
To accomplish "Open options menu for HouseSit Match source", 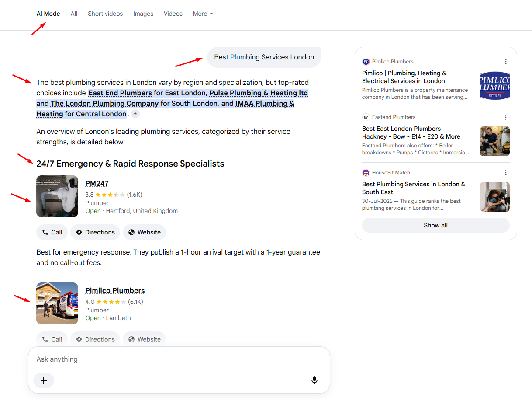I will tap(506, 173).
